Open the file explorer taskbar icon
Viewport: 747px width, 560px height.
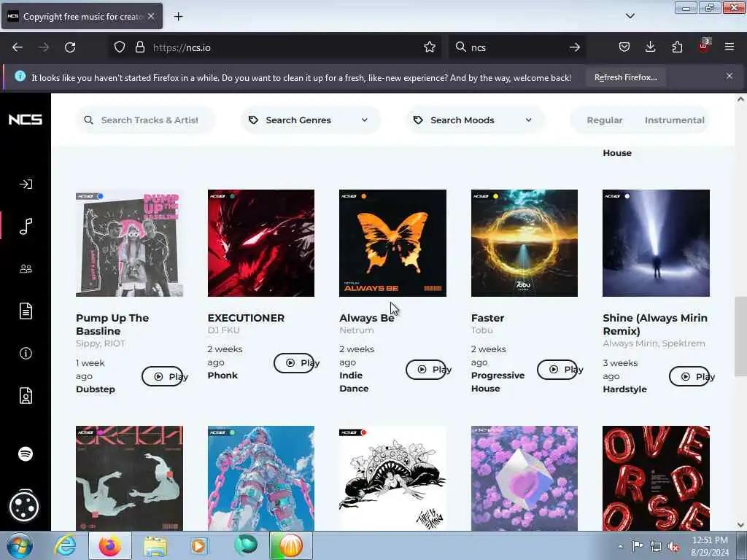coord(156,545)
